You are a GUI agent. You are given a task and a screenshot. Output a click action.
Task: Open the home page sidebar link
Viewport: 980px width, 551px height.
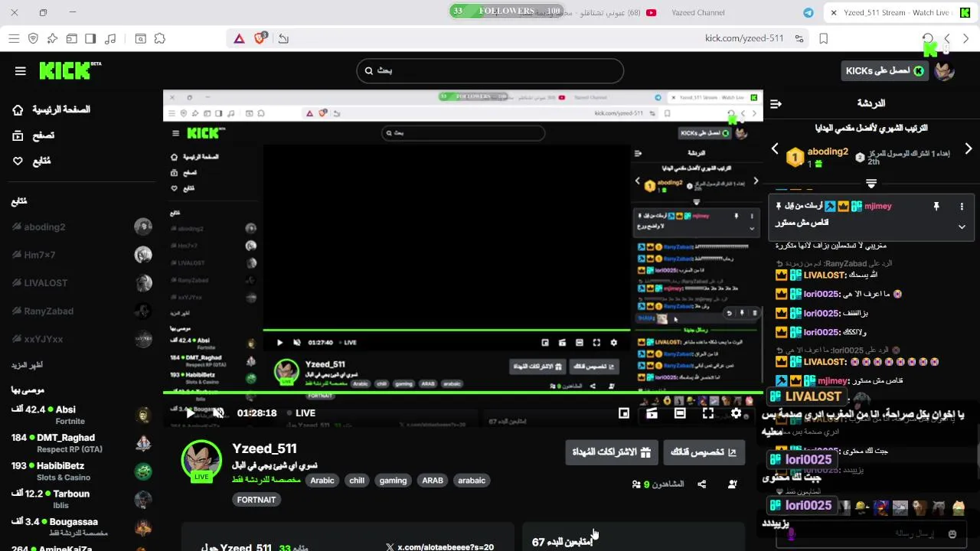[61, 110]
